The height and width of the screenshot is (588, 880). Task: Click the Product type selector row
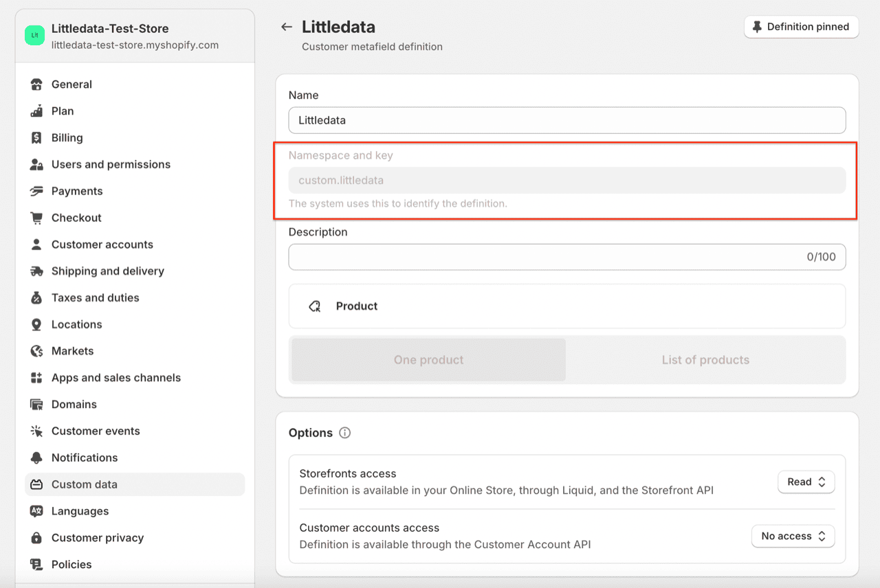tap(567, 306)
